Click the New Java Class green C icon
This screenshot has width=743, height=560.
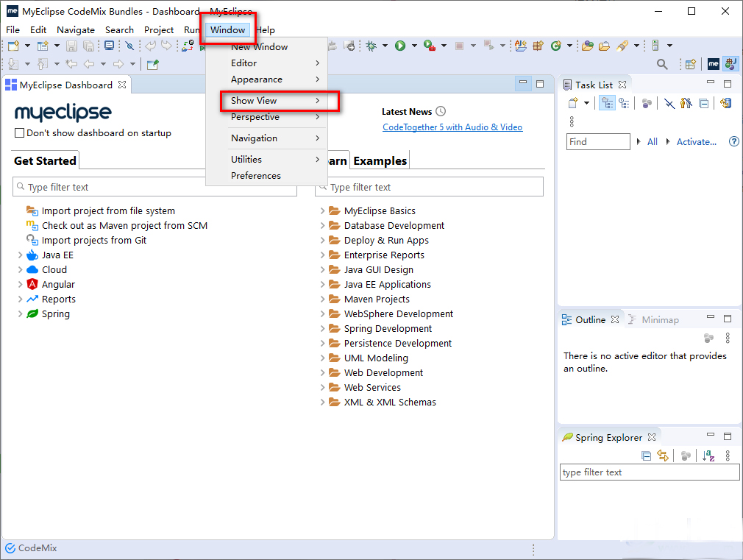point(556,46)
